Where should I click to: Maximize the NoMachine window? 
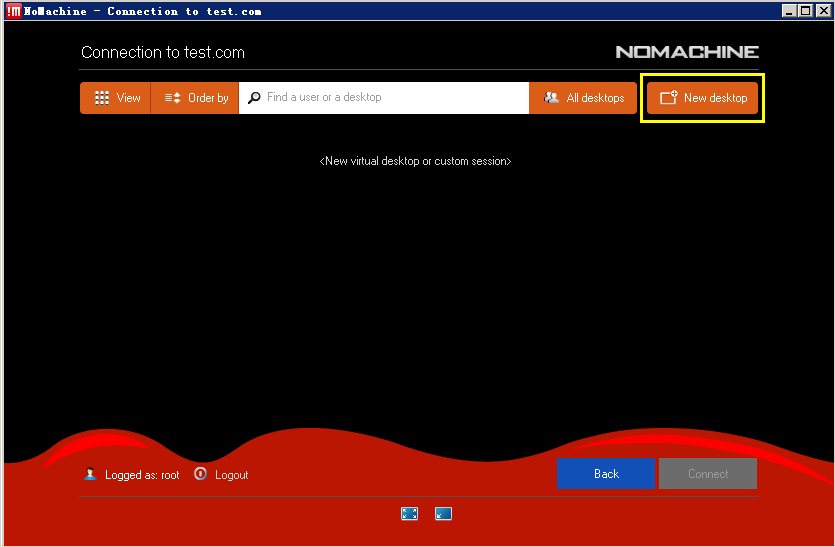pos(806,11)
